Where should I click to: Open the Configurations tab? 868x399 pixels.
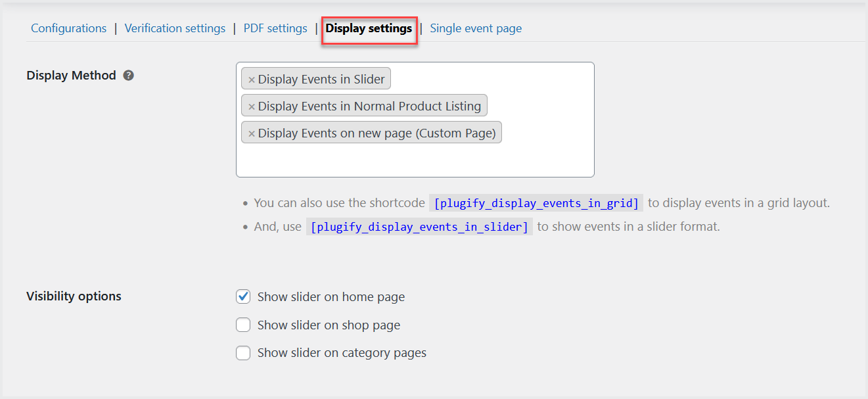(68, 28)
